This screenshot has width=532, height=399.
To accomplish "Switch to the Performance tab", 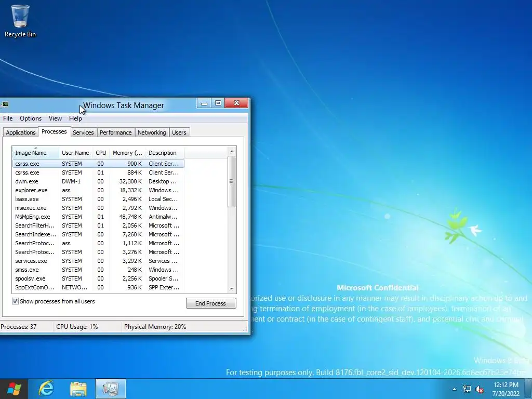I will [116, 132].
